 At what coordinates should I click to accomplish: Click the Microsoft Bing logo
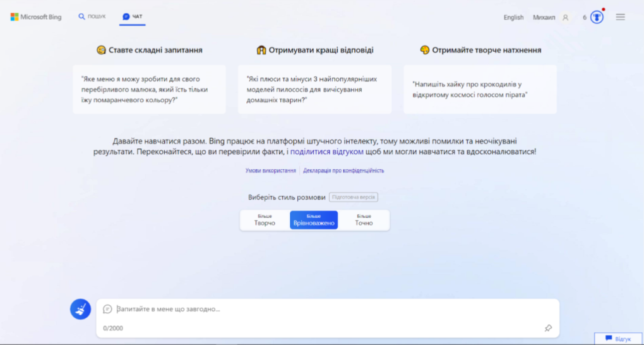tap(36, 17)
